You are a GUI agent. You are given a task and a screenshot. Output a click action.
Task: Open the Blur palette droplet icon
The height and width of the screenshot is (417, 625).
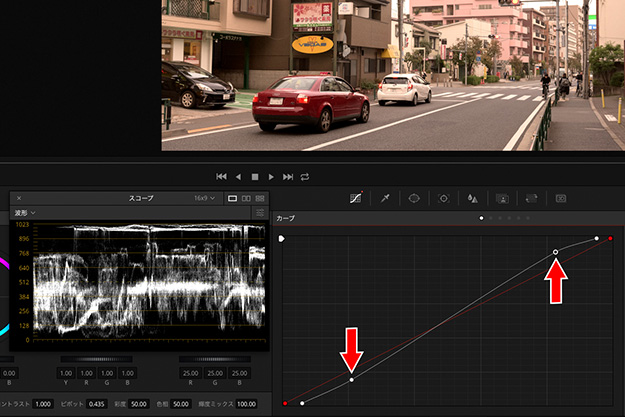[473, 199]
